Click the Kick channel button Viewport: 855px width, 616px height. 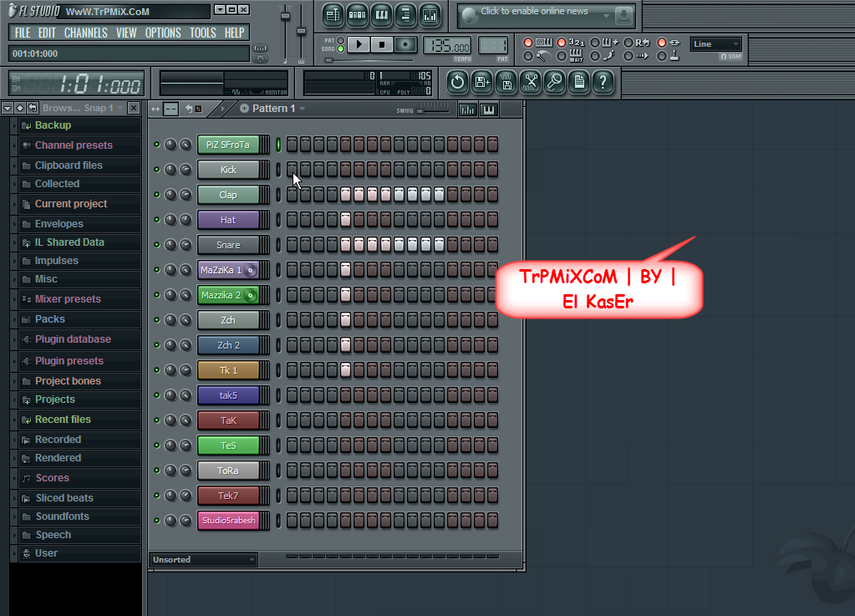click(228, 170)
